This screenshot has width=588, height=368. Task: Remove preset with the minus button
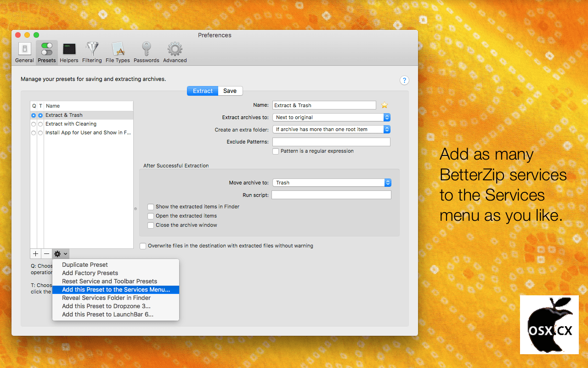click(47, 253)
